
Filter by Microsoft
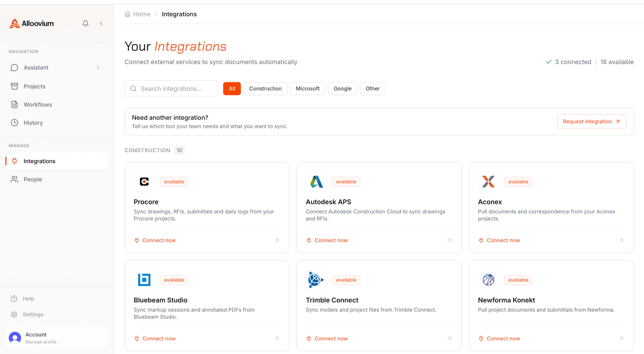[308, 89]
